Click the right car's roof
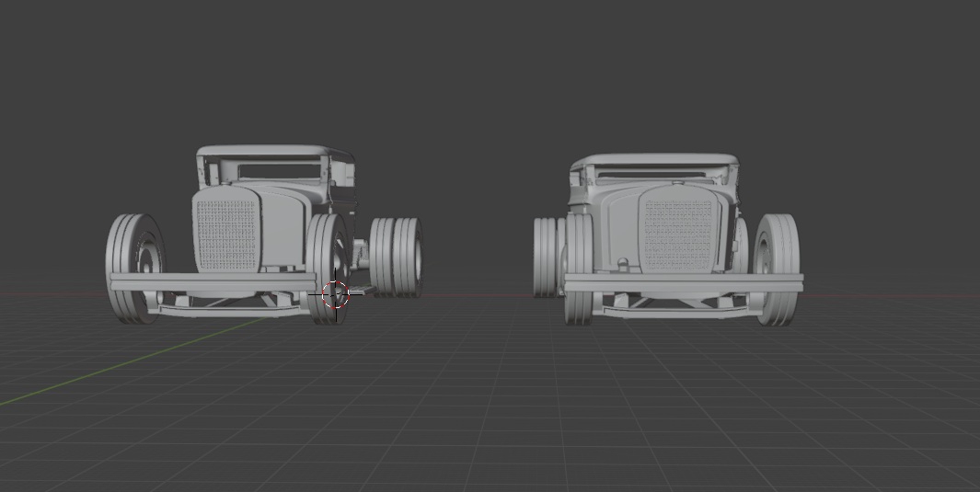Image resolution: width=980 pixels, height=492 pixels. click(653, 162)
